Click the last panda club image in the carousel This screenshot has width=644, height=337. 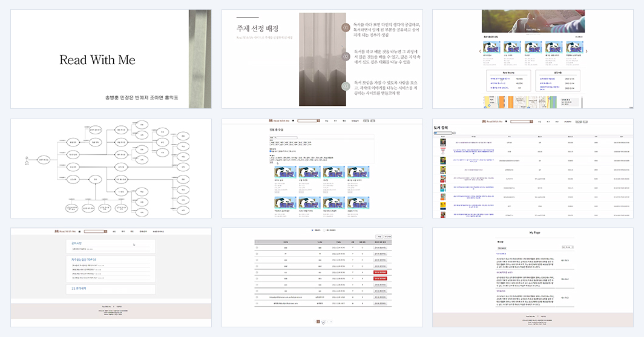tap(574, 47)
